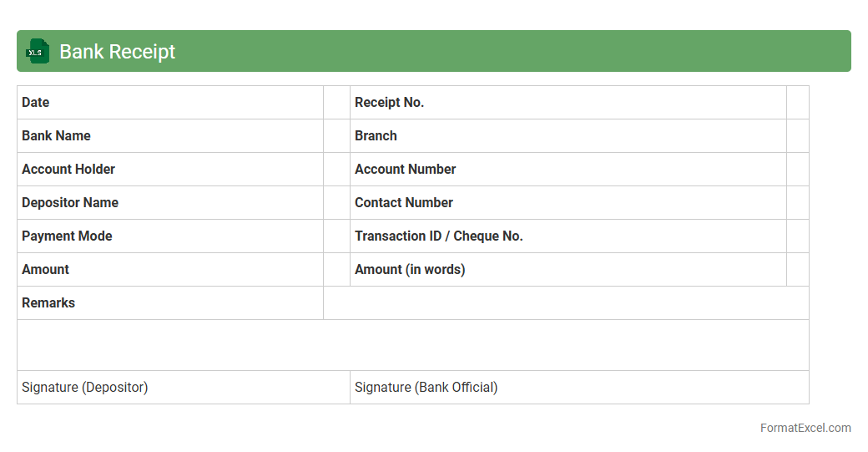This screenshot has width=868, height=452.
Task: Click the Bank Receipt header title
Action: [118, 52]
